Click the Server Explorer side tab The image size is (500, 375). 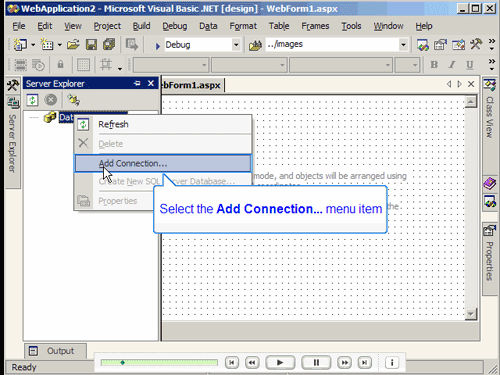pyautogui.click(x=13, y=141)
